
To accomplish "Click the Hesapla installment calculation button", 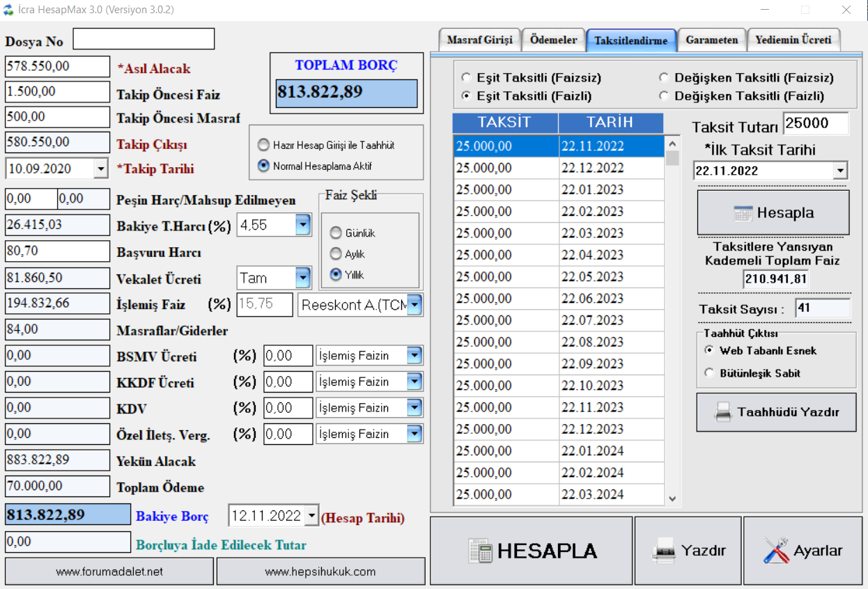I will tap(773, 213).
